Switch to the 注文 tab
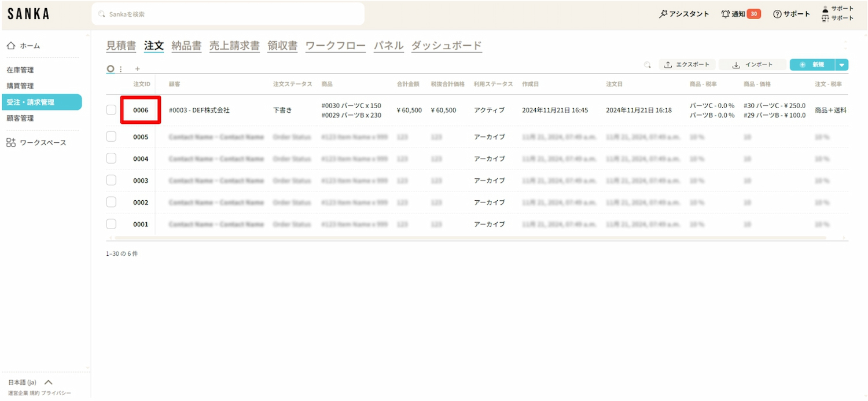 (x=154, y=46)
